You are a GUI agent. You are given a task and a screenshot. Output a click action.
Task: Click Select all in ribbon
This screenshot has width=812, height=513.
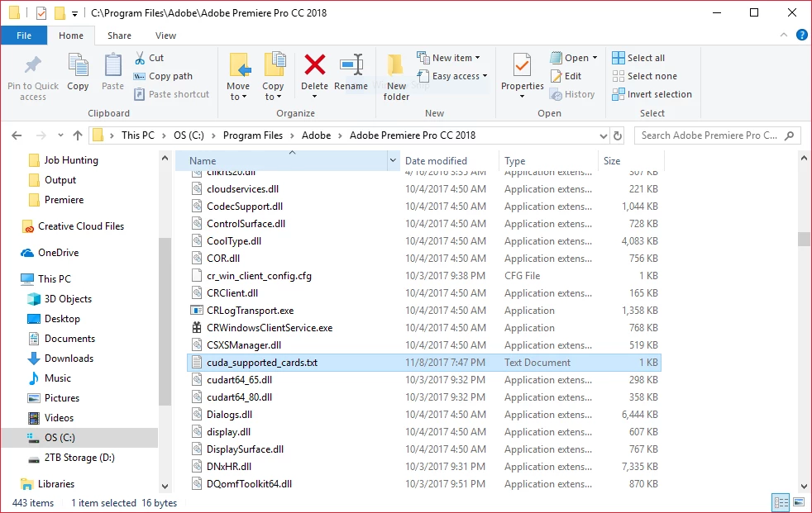[638, 58]
